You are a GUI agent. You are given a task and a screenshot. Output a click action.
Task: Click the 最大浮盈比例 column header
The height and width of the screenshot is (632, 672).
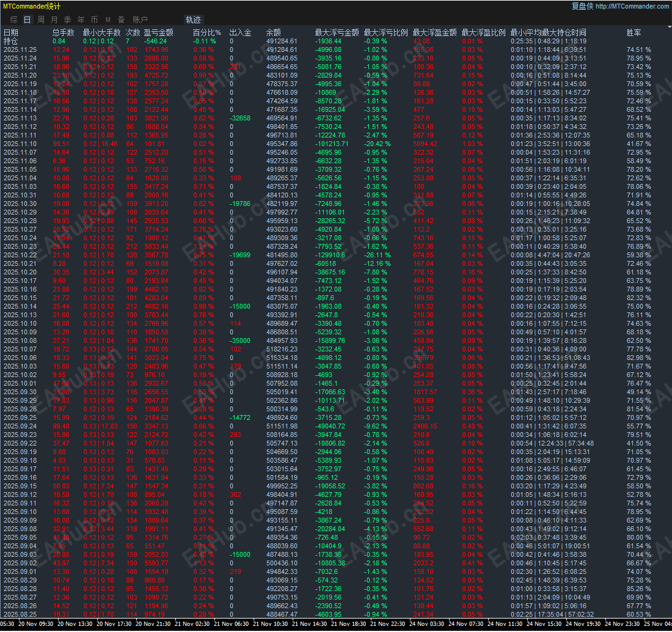pos(483,32)
